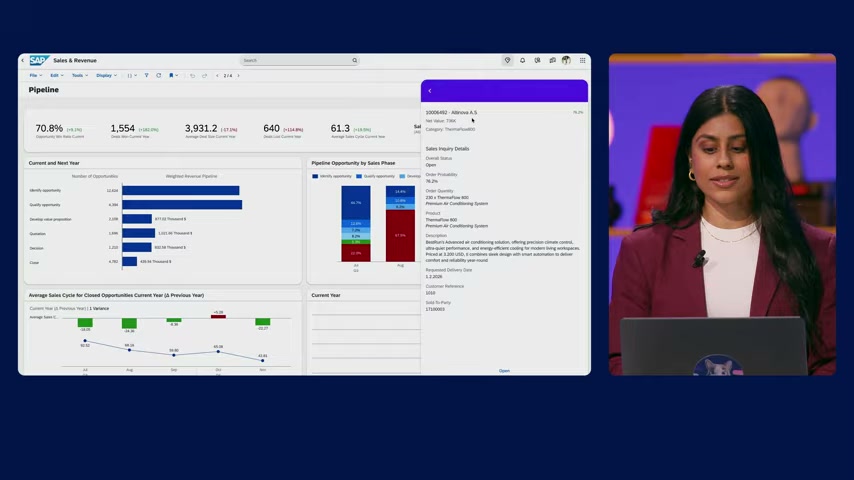Click the Aug stacked column

tap(400, 223)
